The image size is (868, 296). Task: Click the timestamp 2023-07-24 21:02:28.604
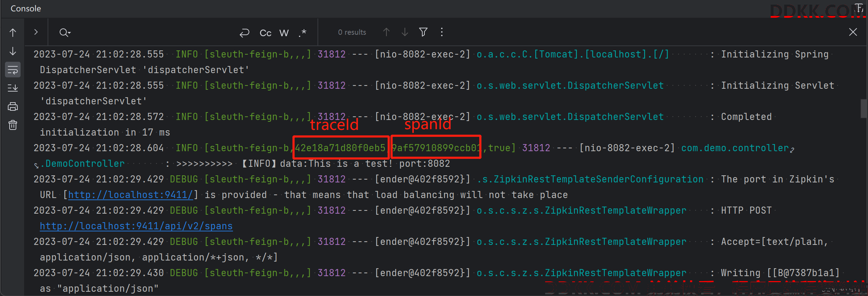tap(99, 148)
